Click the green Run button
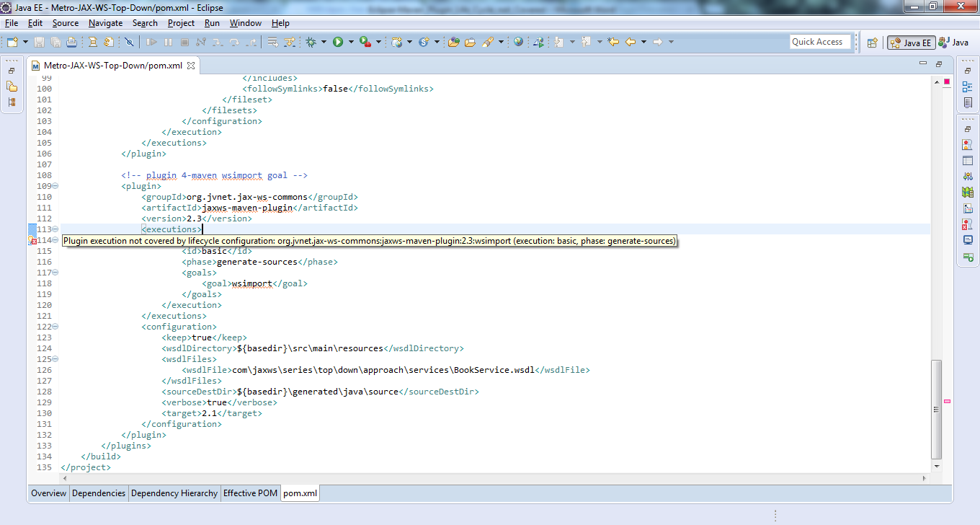 (x=338, y=43)
